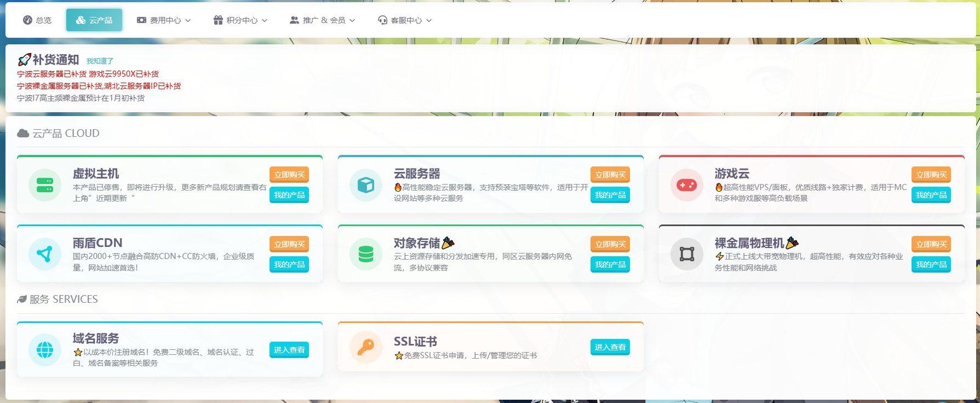Click 立即购买 for 游戏云
This screenshot has width=980, height=403.
pos(931,175)
